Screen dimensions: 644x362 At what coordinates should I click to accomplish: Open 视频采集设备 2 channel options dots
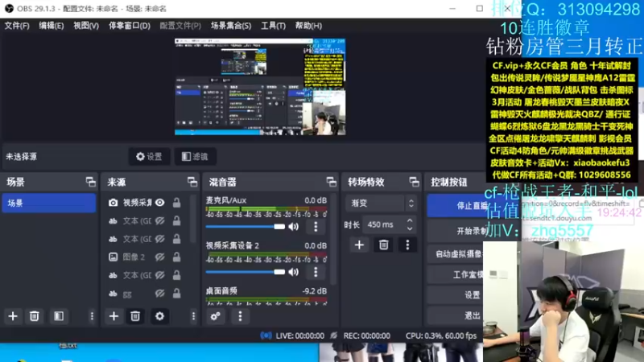click(316, 272)
